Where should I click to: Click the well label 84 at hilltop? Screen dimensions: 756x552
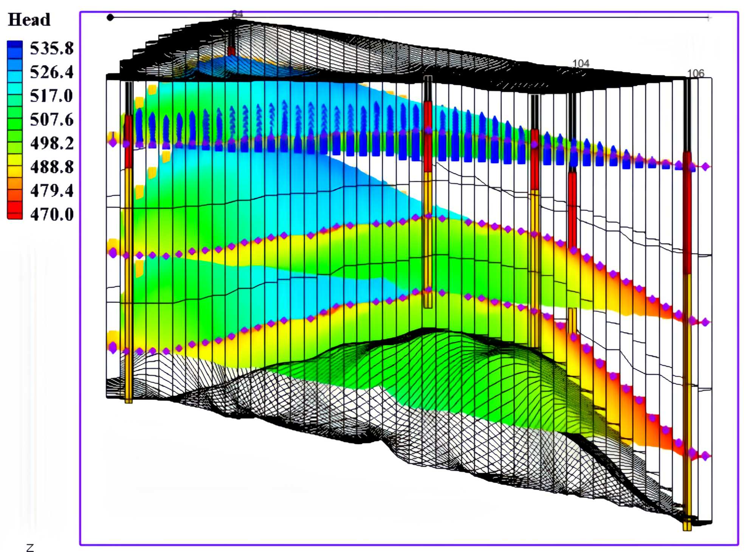point(237,14)
